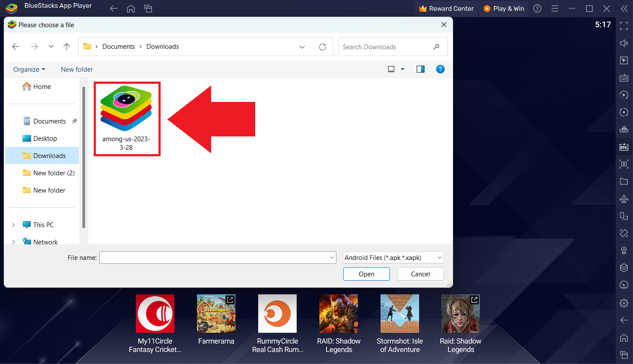
Task: Open the multi-instance layers icon in sidebar
Action: click(x=624, y=268)
